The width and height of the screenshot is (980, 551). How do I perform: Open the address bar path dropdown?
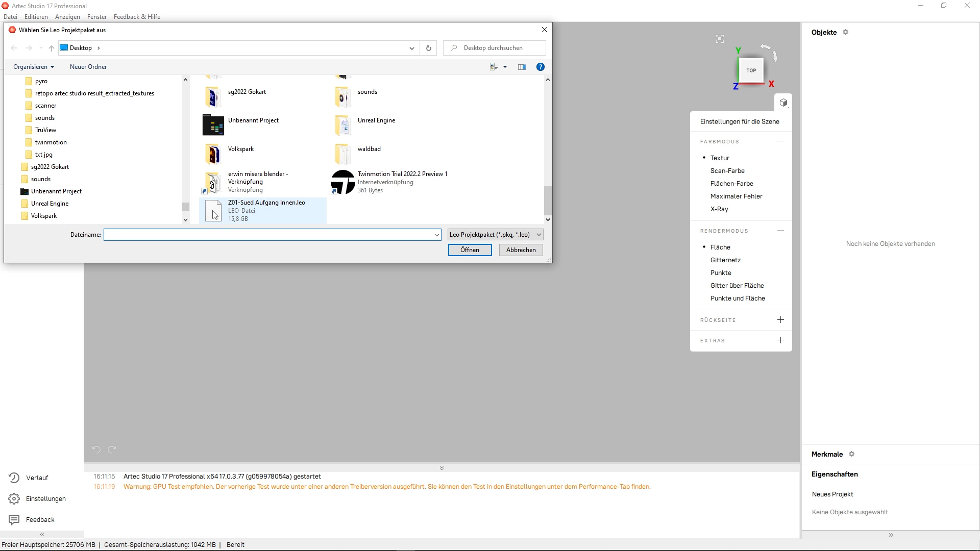coord(411,48)
